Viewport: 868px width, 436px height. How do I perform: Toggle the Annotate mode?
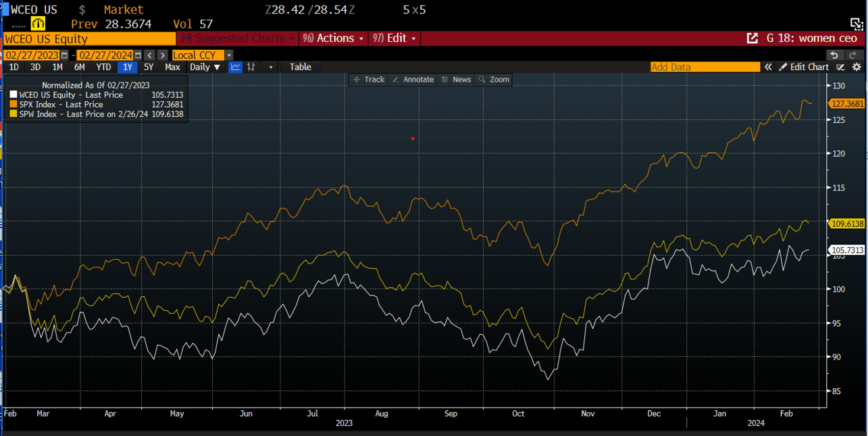[x=413, y=80]
